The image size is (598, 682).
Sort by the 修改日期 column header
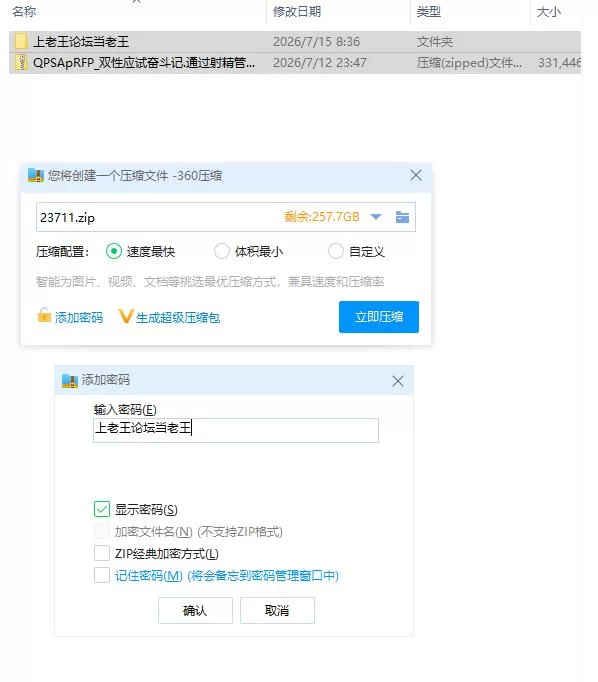[297, 11]
